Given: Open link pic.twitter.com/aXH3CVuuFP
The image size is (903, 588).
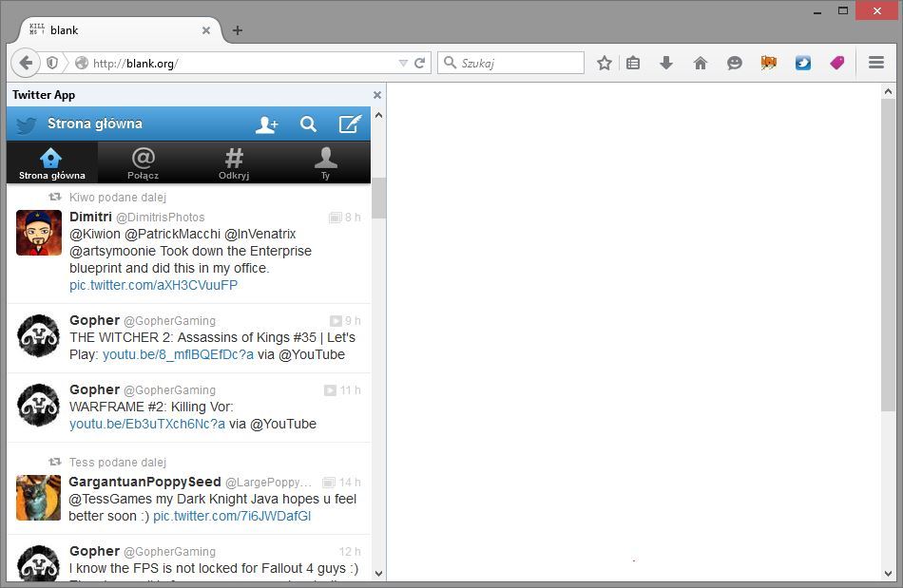Looking at the screenshot, I should 153,285.
